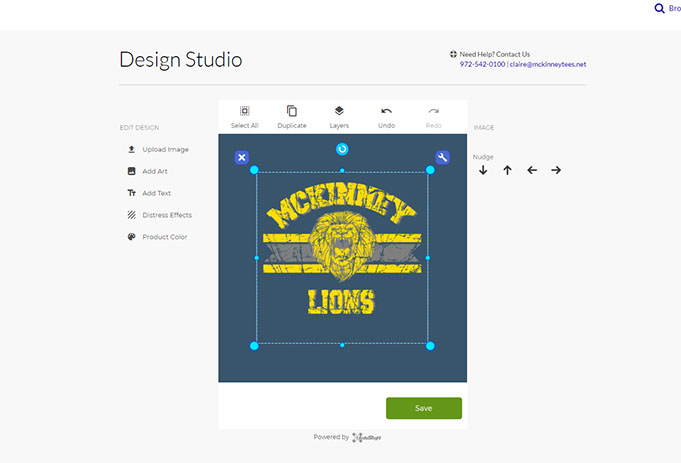The width and height of the screenshot is (681, 463).
Task: Nudge the image up
Action: point(507,171)
